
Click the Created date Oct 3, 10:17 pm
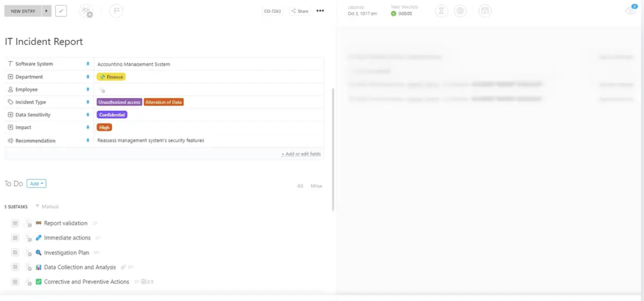click(362, 13)
